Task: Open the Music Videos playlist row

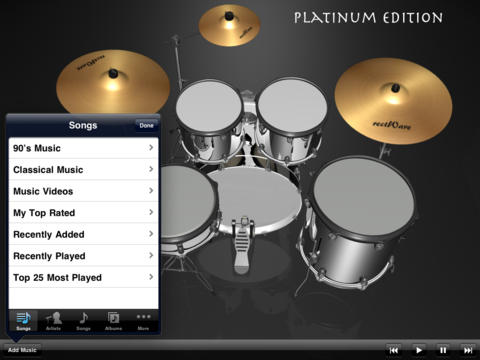Action: (x=83, y=191)
